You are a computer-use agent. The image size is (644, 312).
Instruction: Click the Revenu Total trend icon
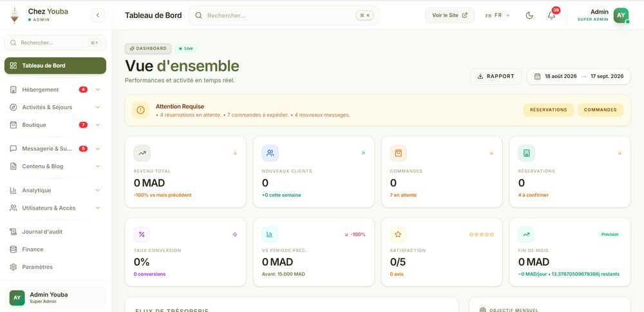(142, 153)
